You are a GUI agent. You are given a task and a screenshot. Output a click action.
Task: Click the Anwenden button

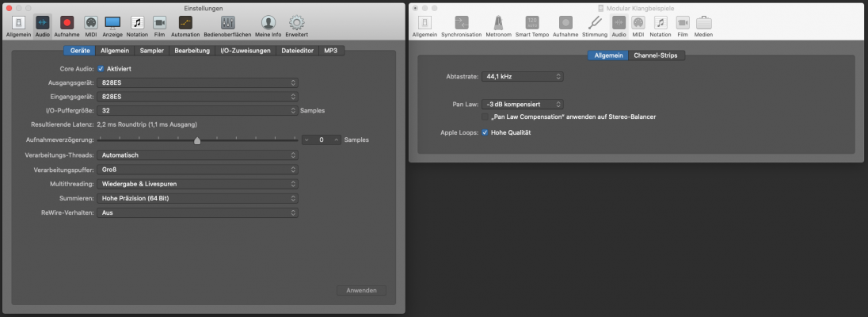[361, 290]
